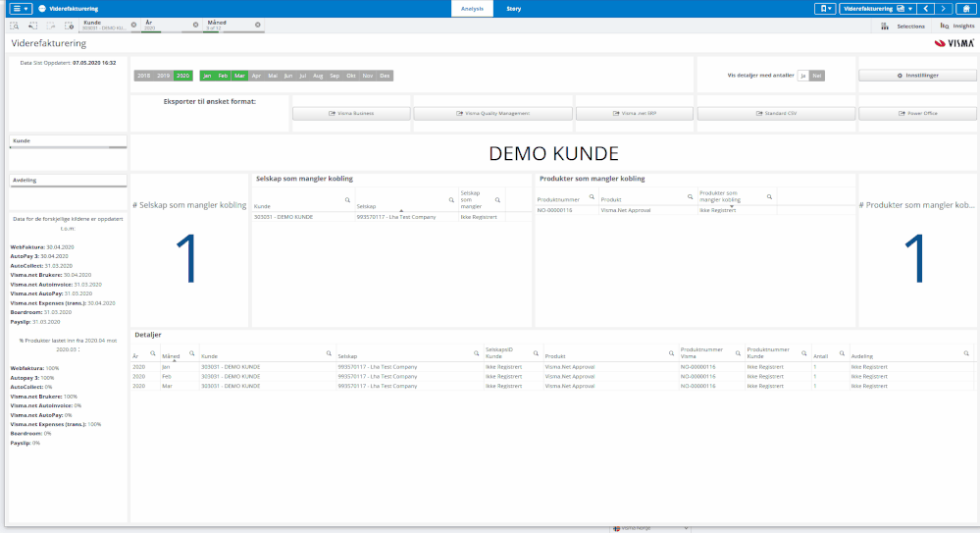980x533 pixels.
Task: Go to next sheet arrow
Action: tap(945, 8)
